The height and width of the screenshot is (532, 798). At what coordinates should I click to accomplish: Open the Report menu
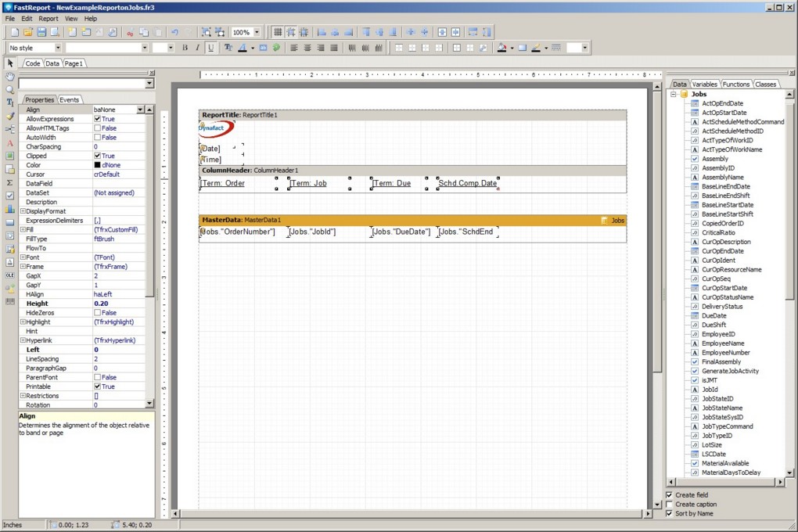(49, 18)
